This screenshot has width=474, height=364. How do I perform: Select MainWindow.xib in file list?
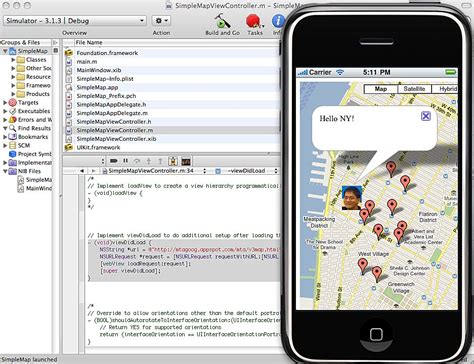pyautogui.click(x=171, y=70)
